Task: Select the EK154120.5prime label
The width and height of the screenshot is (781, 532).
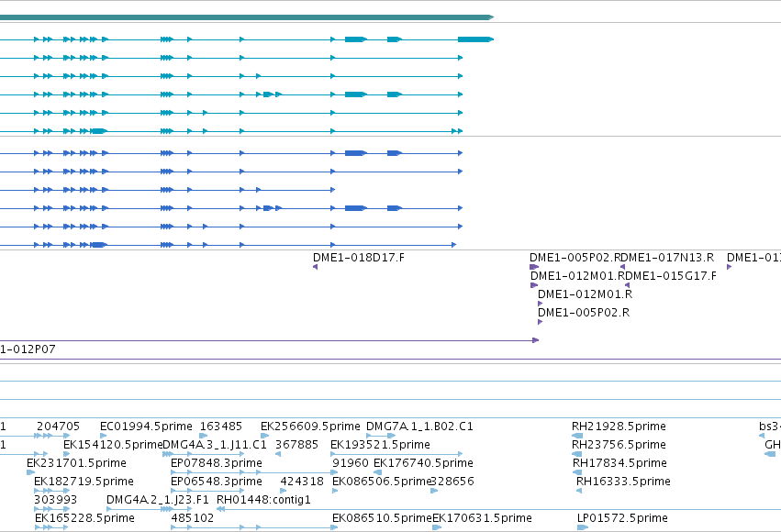Action: pyautogui.click(x=113, y=445)
